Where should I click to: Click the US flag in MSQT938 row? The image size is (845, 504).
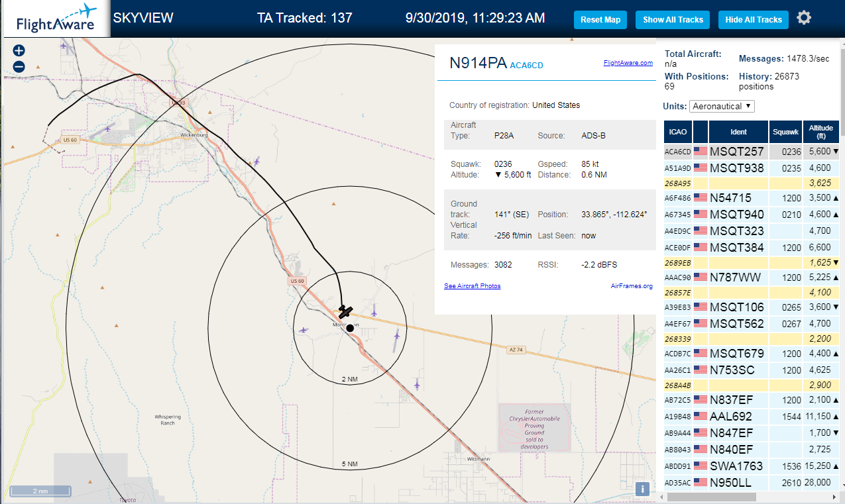[x=700, y=168]
